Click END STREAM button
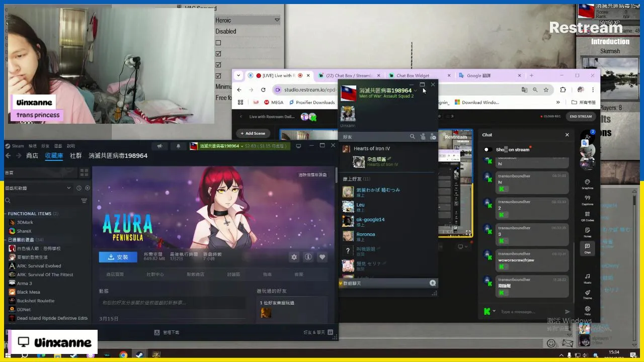This screenshot has width=644, height=362. [x=581, y=116]
